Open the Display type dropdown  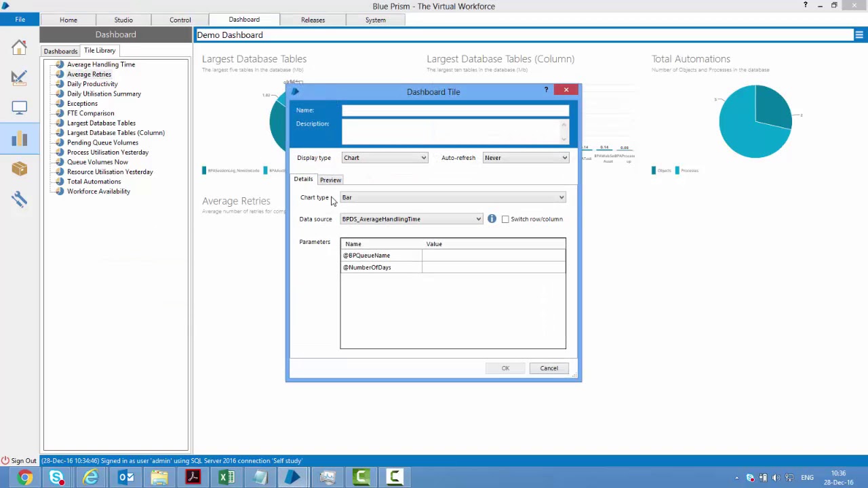(x=384, y=158)
